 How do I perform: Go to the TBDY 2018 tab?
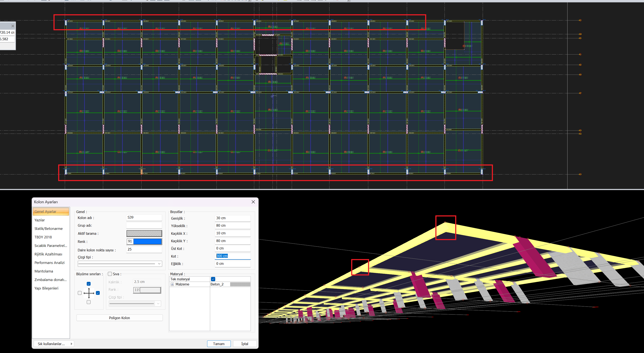(43, 237)
